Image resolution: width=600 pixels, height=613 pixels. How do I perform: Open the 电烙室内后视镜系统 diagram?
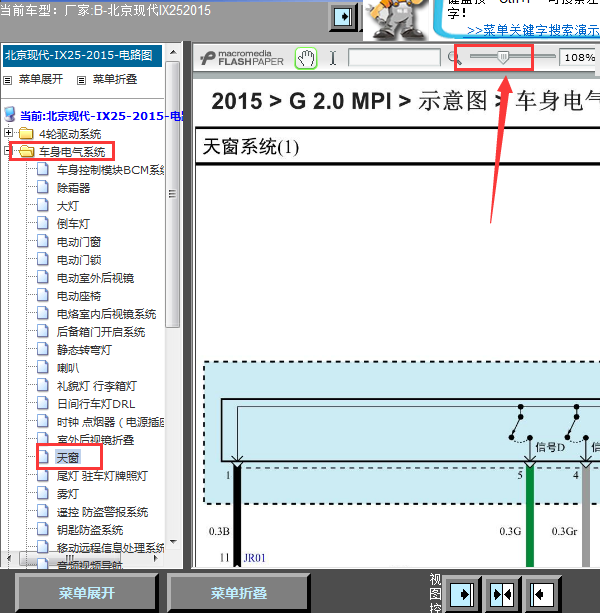click(106, 314)
